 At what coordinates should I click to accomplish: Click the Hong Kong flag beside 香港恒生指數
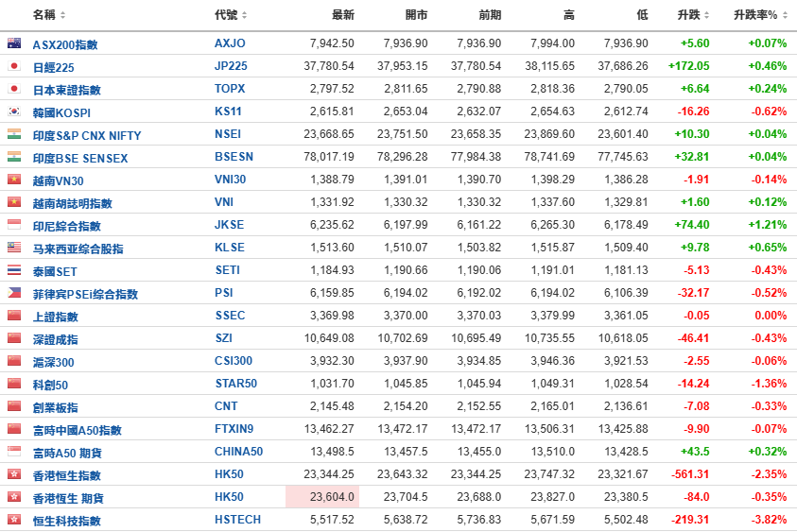[x=14, y=474]
